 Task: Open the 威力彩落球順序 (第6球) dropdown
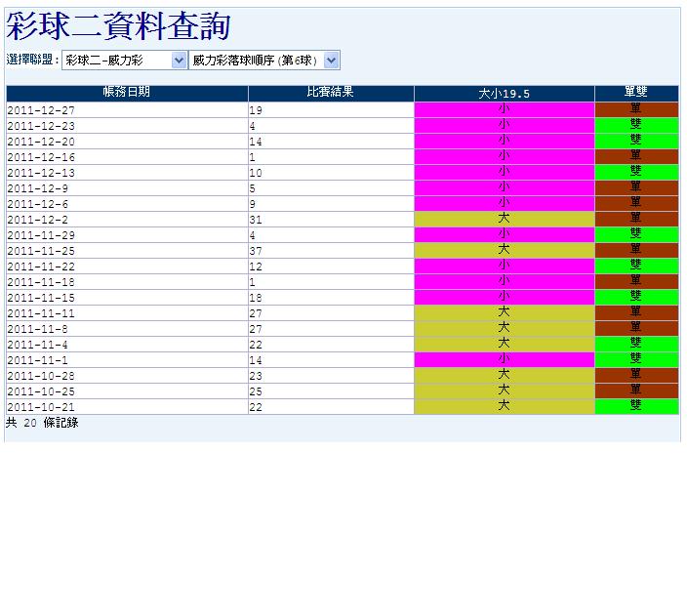tap(264, 61)
